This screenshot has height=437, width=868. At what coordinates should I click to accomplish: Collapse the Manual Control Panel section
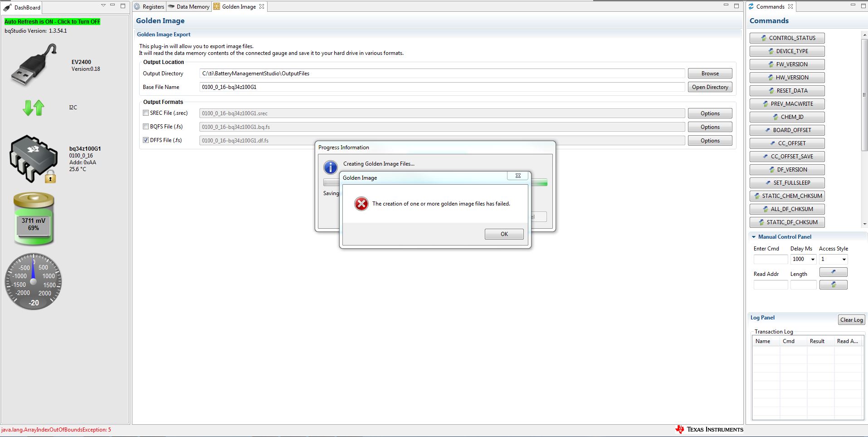(x=754, y=237)
